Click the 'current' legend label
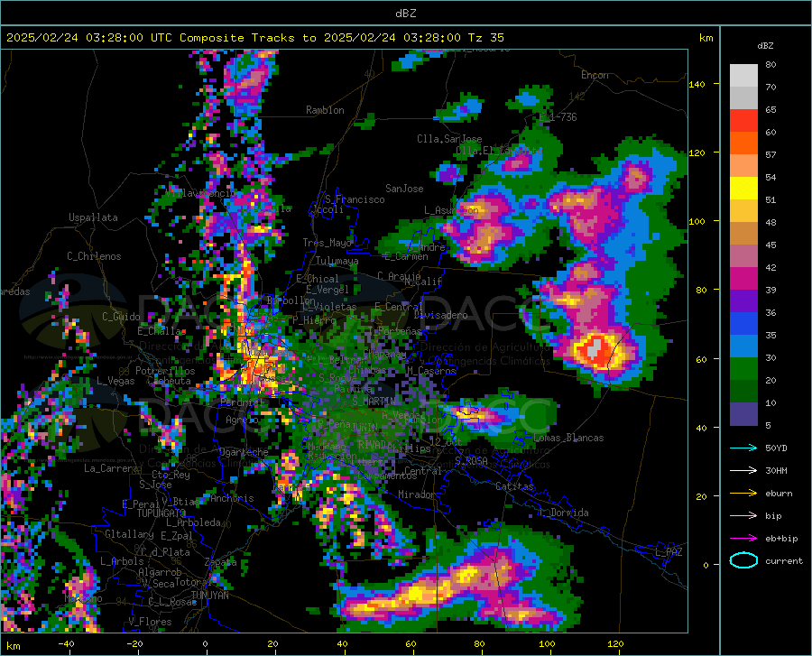Image resolution: width=812 pixels, height=656 pixels. (x=784, y=560)
